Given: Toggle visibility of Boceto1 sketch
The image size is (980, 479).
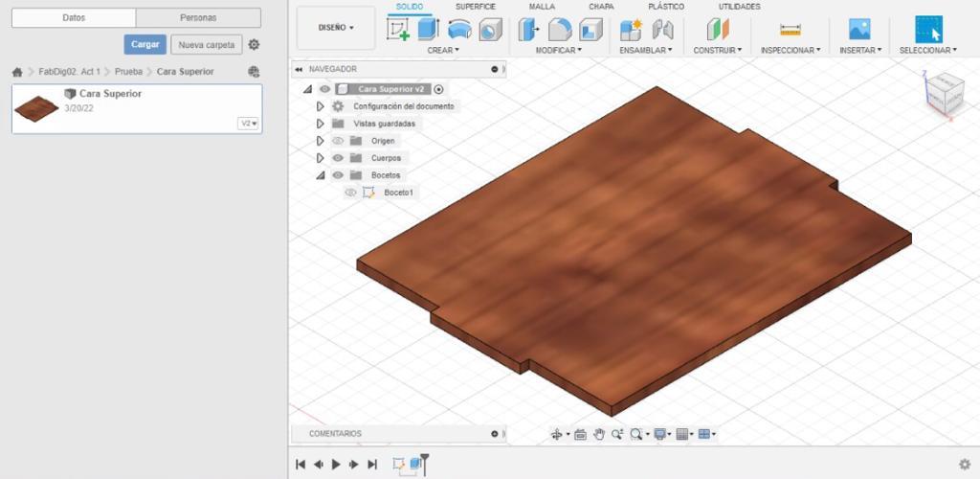Looking at the screenshot, I should 350,193.
